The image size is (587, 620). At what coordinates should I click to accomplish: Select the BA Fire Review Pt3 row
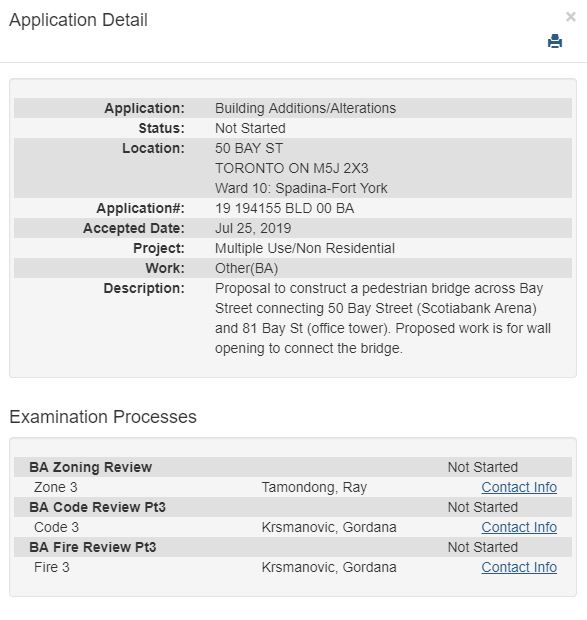coord(293,547)
